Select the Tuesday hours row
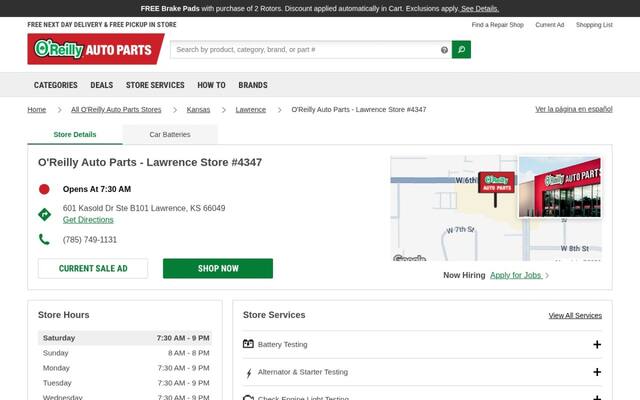This screenshot has height=400, width=640. [x=125, y=383]
